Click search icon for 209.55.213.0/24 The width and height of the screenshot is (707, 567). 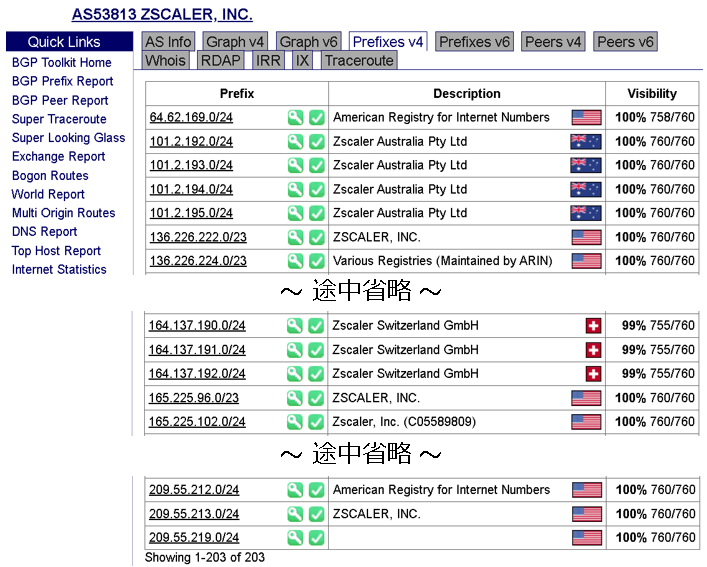pos(295,514)
